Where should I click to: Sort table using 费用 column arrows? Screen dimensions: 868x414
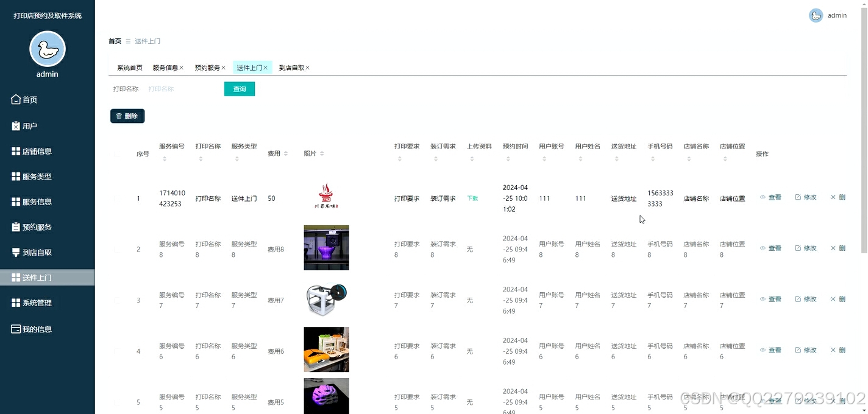[285, 154]
